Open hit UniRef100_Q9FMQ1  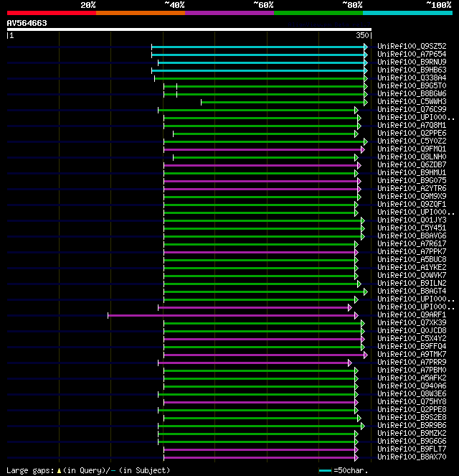[412, 149]
